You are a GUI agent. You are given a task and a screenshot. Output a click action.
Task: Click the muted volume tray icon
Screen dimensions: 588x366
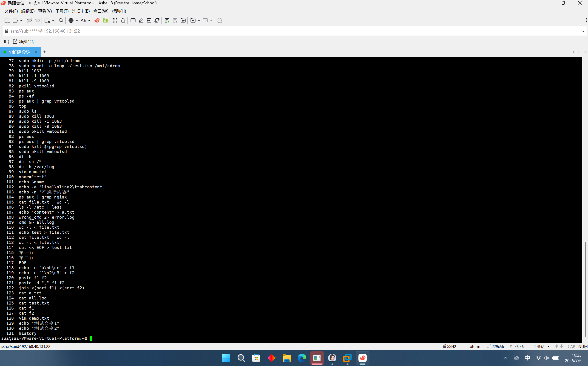[x=547, y=358]
